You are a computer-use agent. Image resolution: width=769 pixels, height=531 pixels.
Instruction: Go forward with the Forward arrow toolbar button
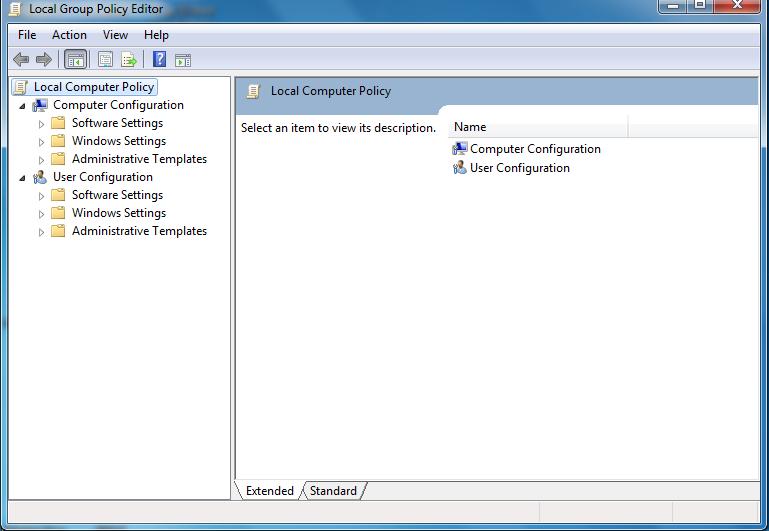coord(44,60)
